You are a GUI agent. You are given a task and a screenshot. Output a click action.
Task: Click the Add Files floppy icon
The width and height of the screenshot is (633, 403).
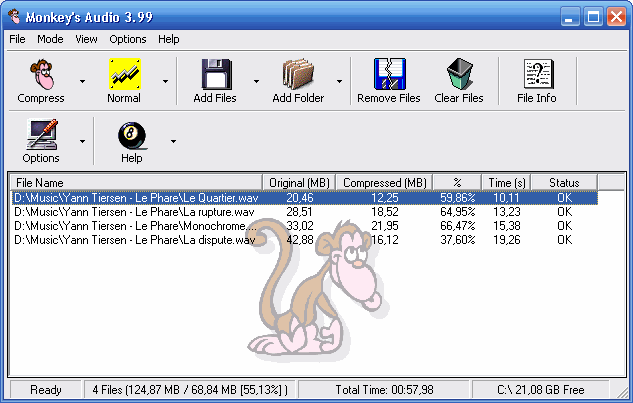point(216,74)
